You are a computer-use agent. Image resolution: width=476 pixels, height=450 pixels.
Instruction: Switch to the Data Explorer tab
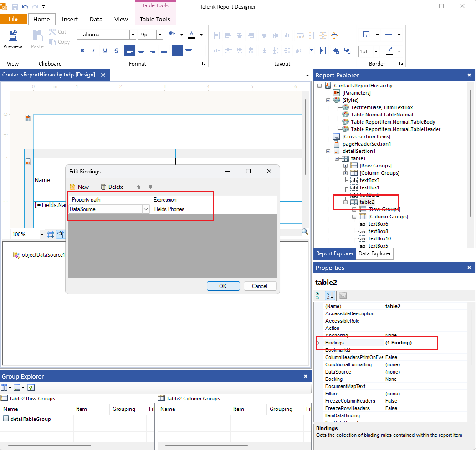click(x=374, y=253)
